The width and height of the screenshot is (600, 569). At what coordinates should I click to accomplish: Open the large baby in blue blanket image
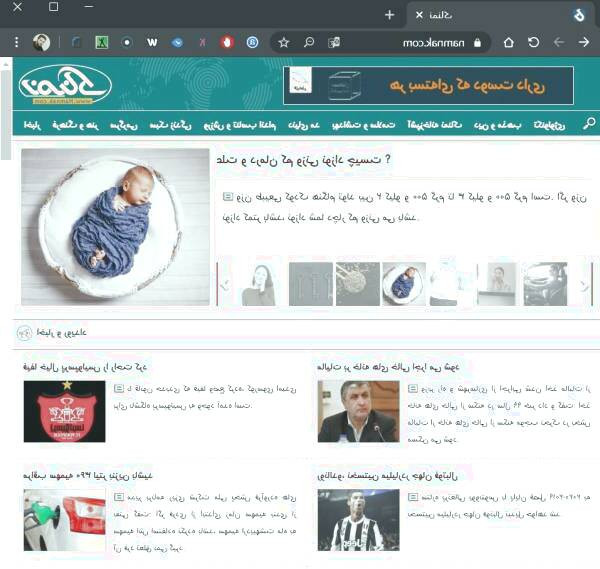pos(116,226)
